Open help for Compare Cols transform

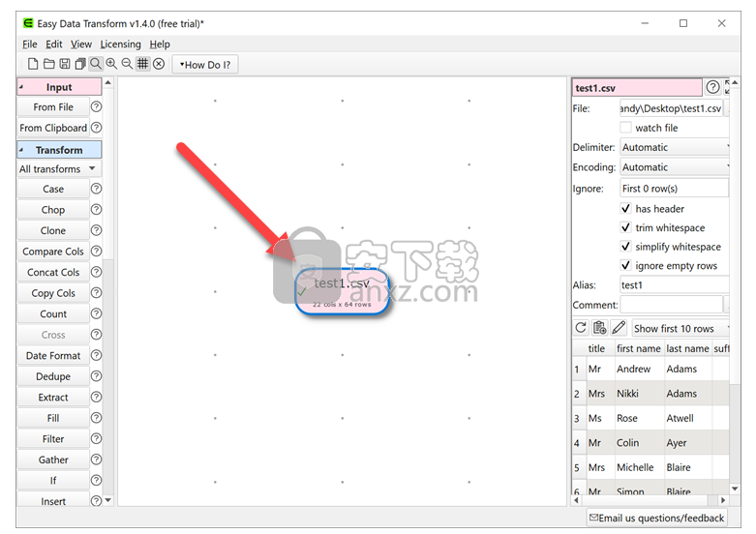tap(97, 252)
